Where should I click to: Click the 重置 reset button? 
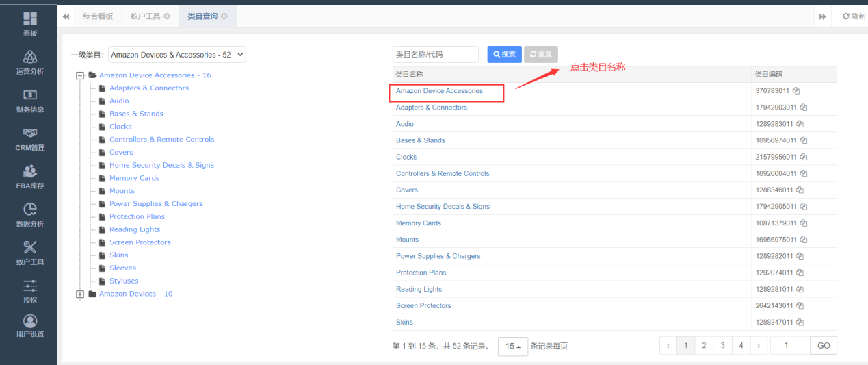click(x=541, y=54)
